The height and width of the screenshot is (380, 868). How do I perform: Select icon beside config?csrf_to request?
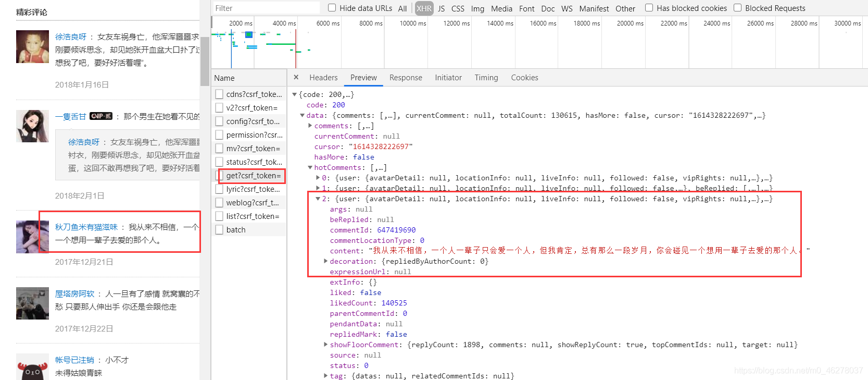pyautogui.click(x=219, y=121)
